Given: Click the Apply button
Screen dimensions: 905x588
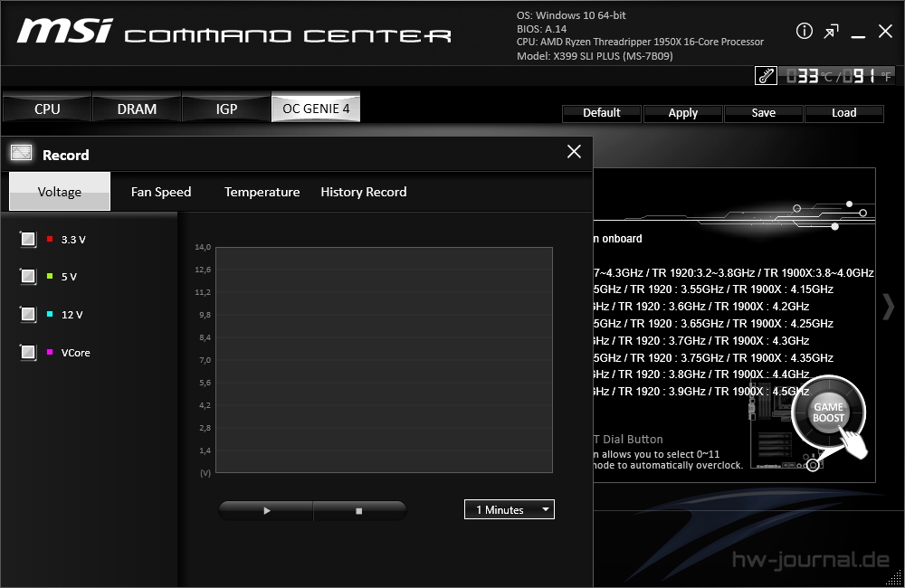Looking at the screenshot, I should click(682, 113).
